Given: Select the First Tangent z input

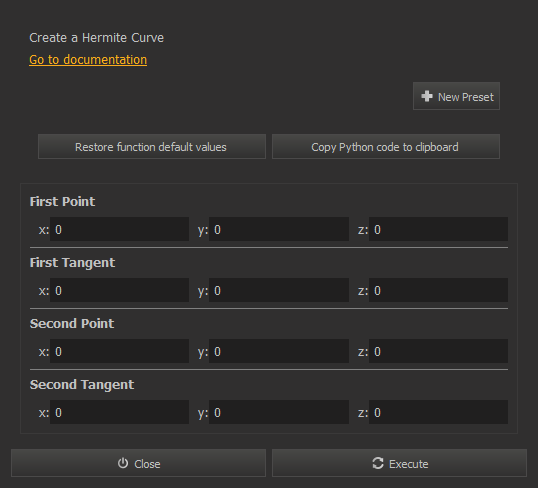Looking at the screenshot, I should pyautogui.click(x=438, y=290).
